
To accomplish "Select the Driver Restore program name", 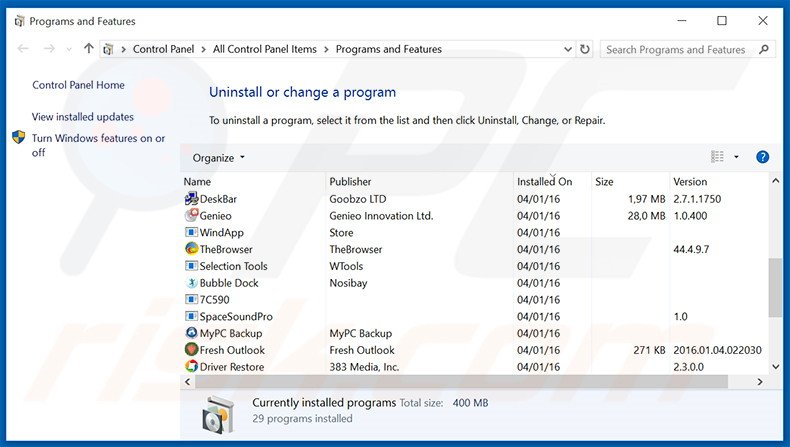I will pos(232,366).
